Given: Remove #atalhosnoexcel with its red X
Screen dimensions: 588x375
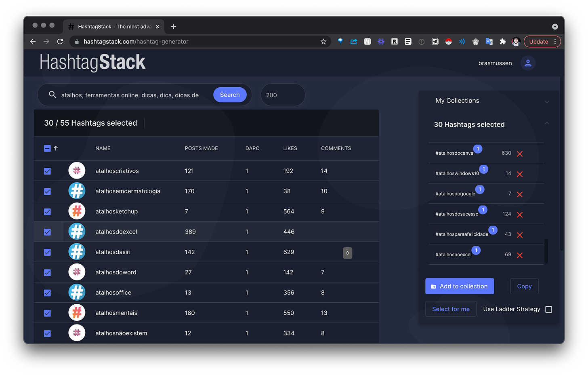Looking at the screenshot, I should [x=520, y=255].
